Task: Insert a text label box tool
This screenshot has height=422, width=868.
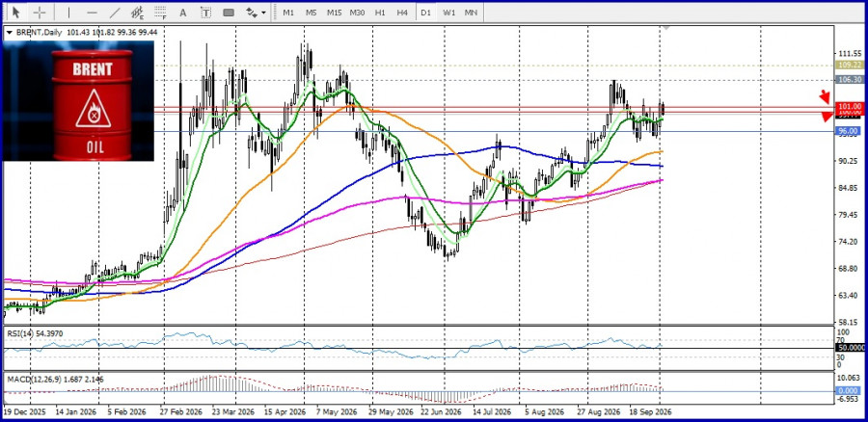Action: (206, 13)
